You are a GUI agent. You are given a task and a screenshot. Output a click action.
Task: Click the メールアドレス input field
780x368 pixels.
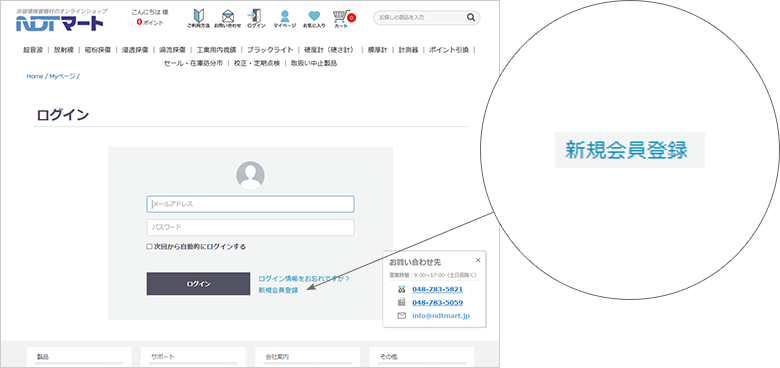pos(250,204)
